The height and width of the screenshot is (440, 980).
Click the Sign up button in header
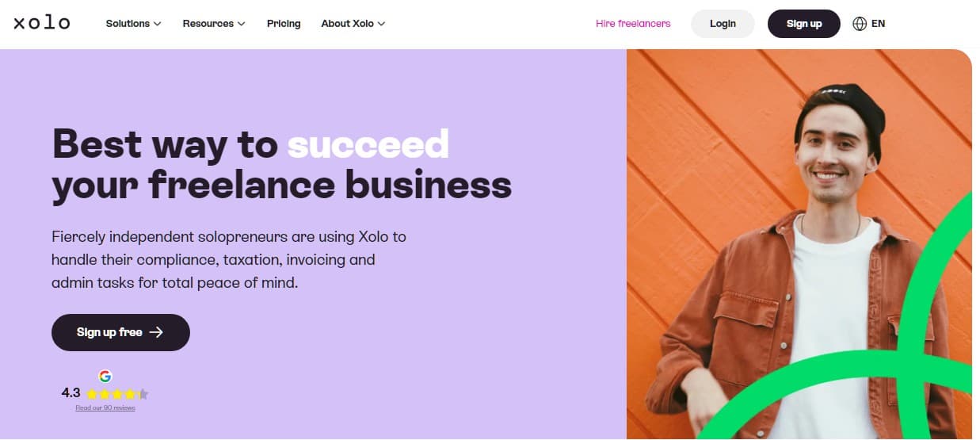point(804,24)
